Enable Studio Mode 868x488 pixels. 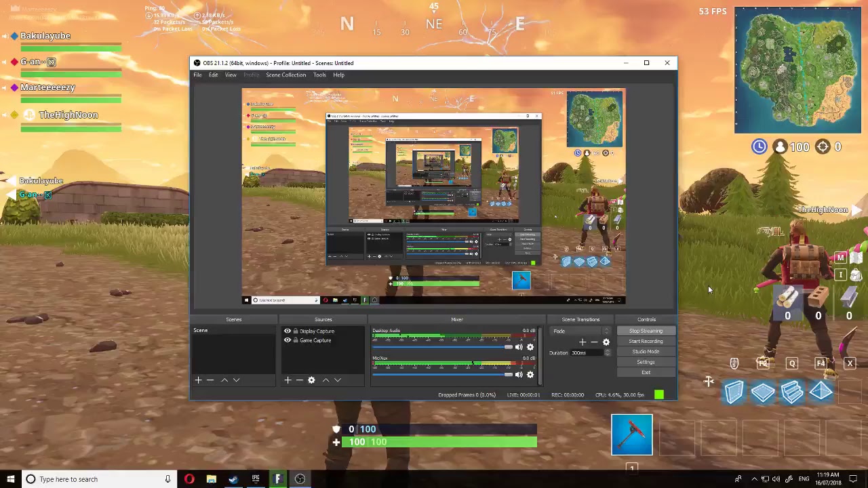(646, 352)
